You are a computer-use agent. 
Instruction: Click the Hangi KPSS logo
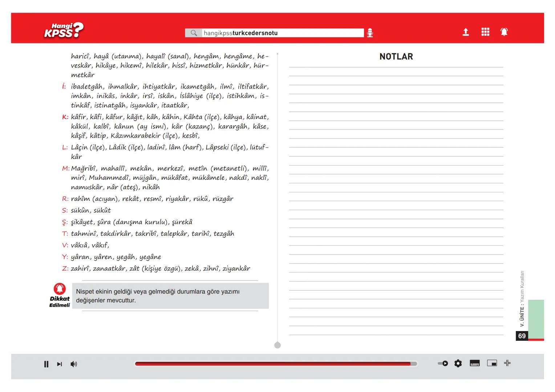64,30
